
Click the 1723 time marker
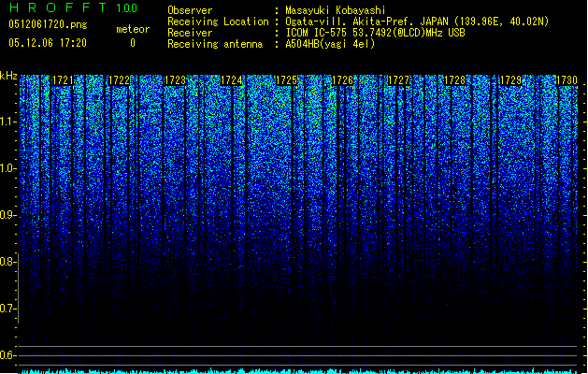pos(175,80)
